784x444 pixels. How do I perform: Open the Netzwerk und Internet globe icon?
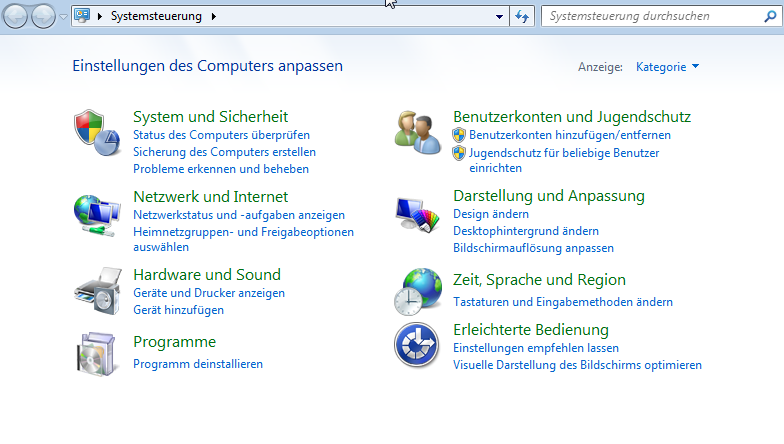tap(97, 216)
